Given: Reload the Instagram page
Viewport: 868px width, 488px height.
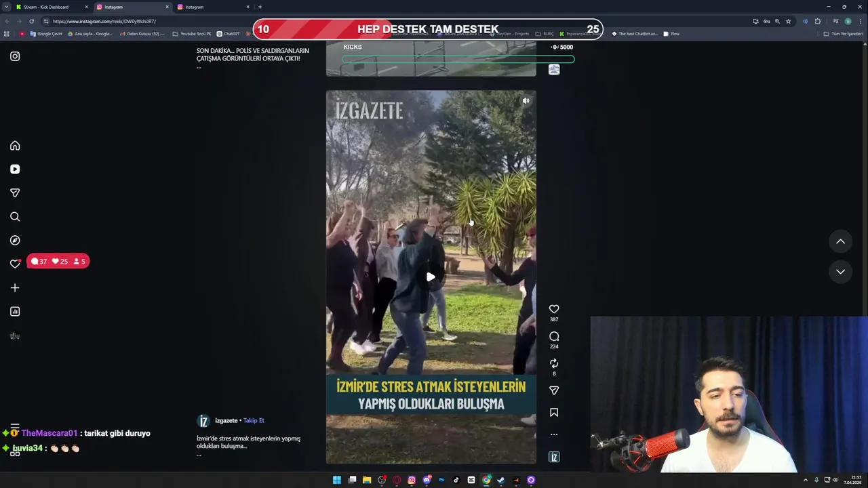Looking at the screenshot, I should (31, 21).
